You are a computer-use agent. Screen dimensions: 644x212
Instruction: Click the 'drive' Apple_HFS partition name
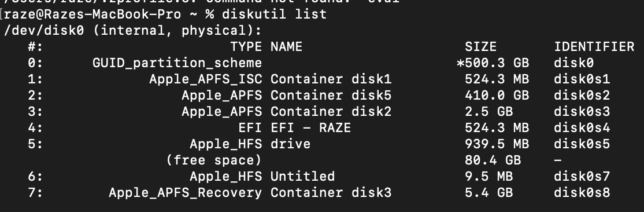290,144
